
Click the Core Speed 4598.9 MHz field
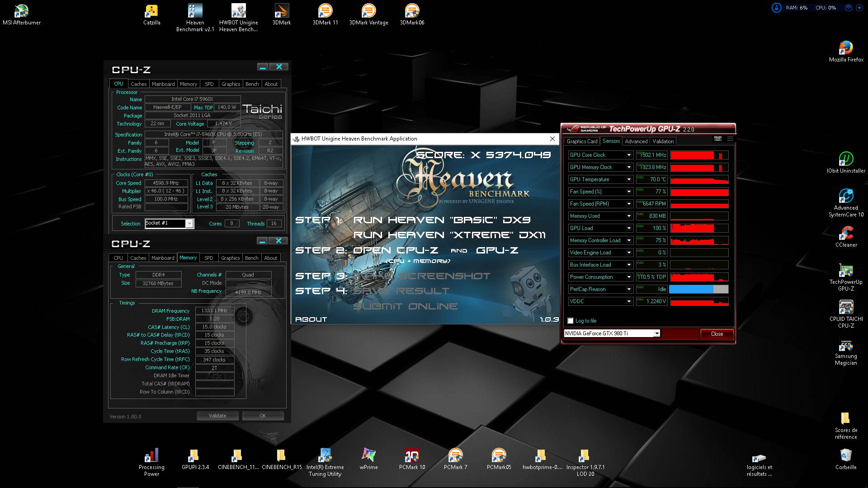[166, 183]
